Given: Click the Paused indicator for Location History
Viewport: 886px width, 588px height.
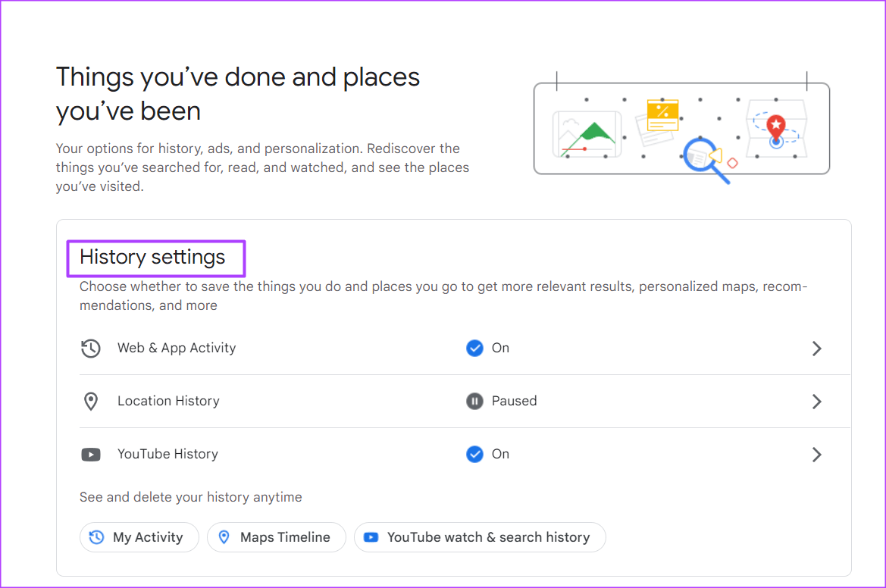Looking at the screenshot, I should click(x=474, y=401).
